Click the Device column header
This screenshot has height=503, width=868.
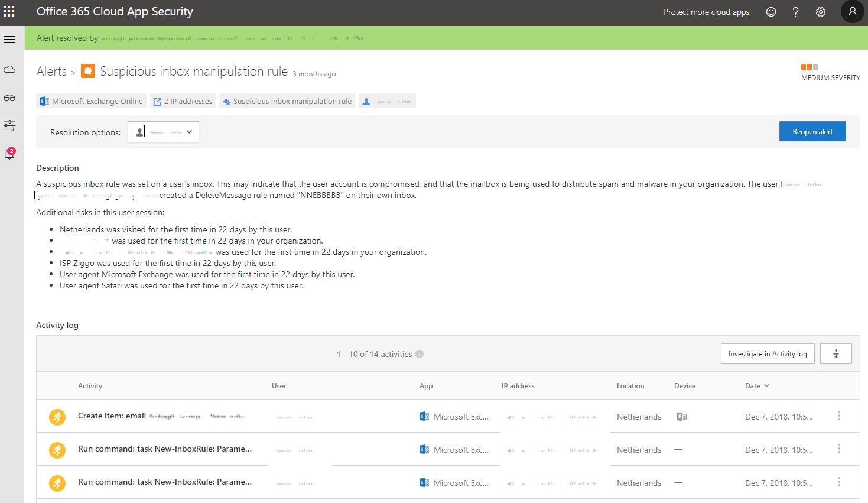[685, 386]
